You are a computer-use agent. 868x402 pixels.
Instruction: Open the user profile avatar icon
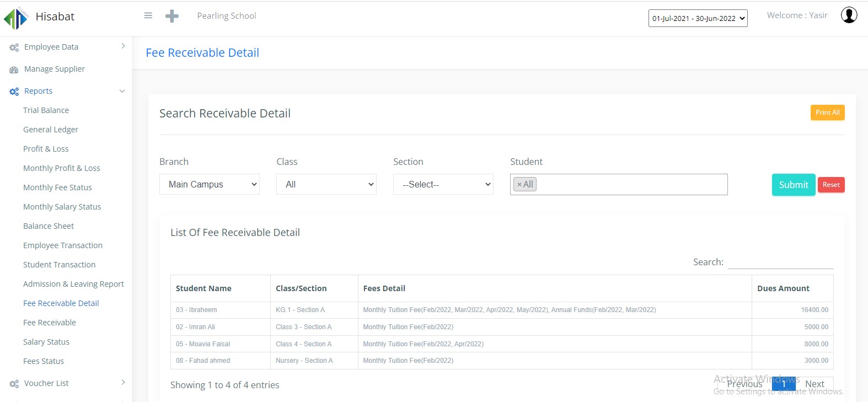coord(849,15)
